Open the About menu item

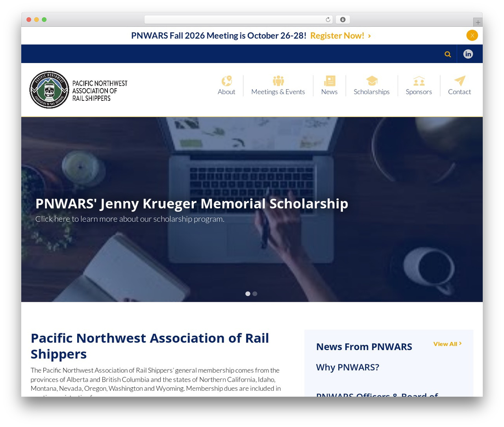point(226,92)
